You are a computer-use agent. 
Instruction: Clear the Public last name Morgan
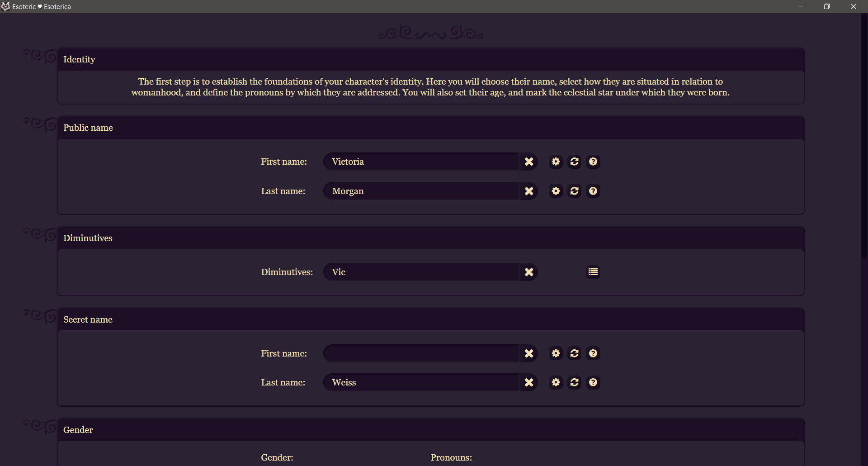[528, 191]
